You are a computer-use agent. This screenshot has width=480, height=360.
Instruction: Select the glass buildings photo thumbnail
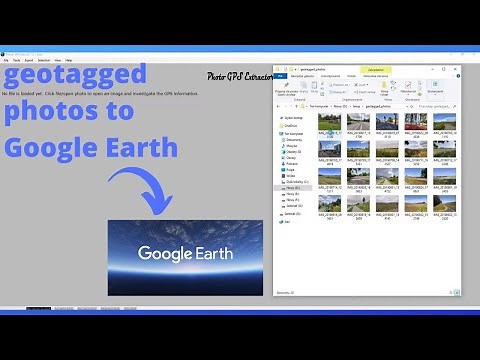[x=329, y=149]
